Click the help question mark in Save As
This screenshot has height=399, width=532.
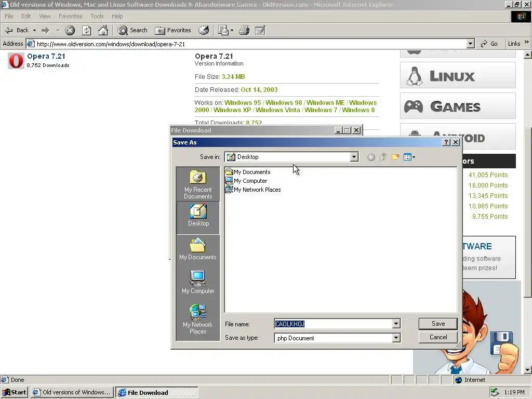tap(446, 142)
